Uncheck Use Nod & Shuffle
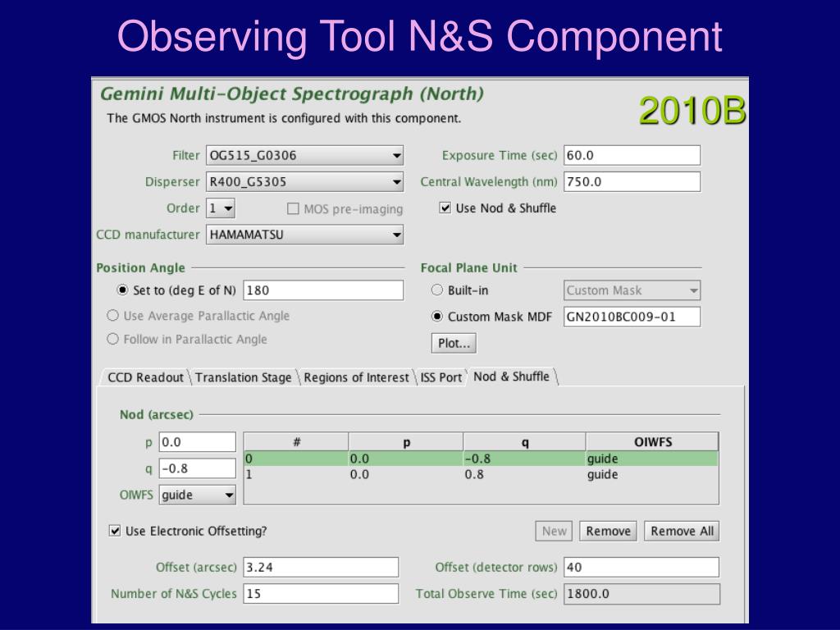 click(445, 208)
